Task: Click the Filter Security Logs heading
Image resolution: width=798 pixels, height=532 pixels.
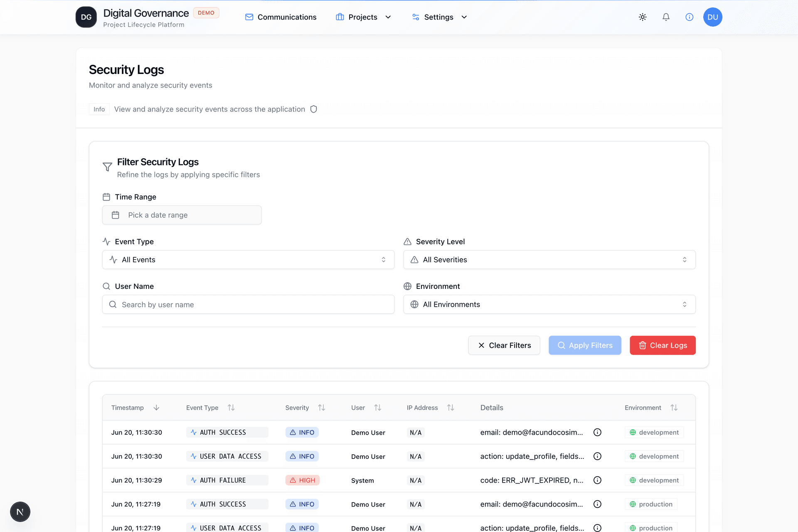Action: tap(158, 162)
